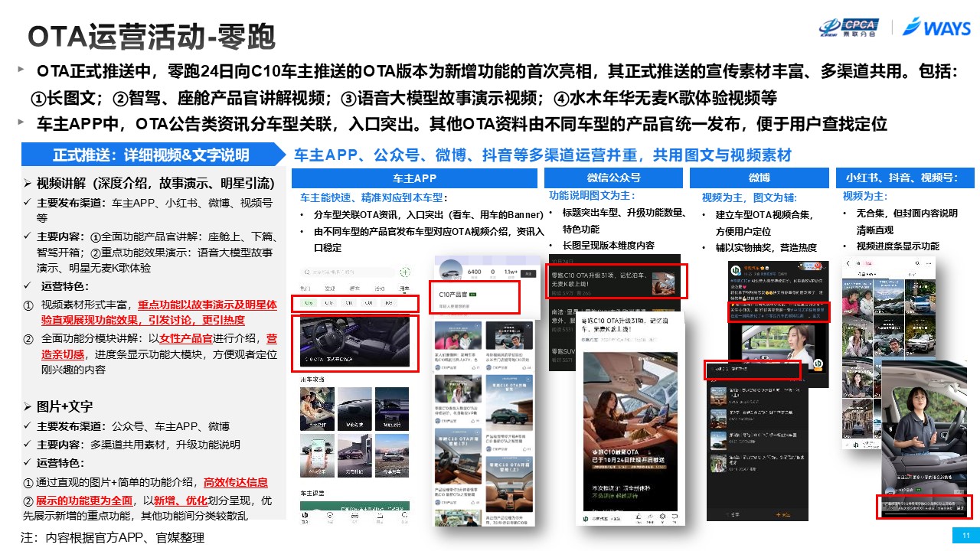This screenshot has width=980, height=551.
Task: Click the green plus icon beside search bar
Action: pos(405,272)
